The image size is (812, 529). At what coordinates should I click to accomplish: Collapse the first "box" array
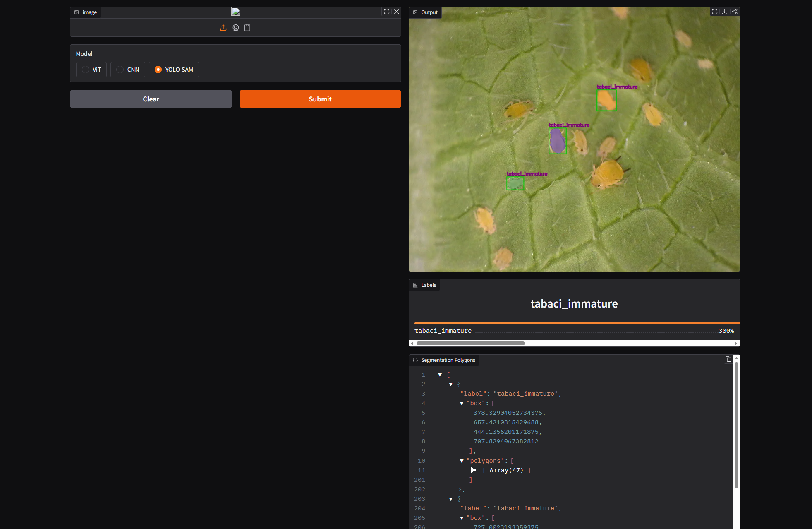462,404
